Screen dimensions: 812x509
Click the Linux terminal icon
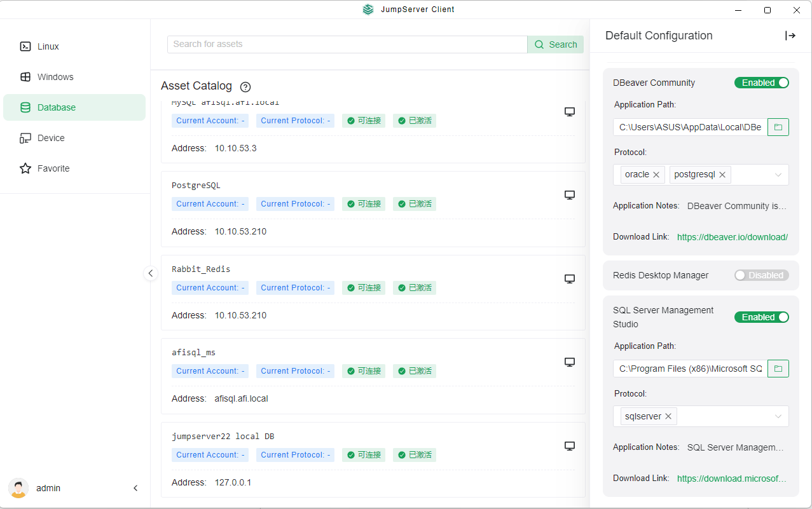coord(25,46)
